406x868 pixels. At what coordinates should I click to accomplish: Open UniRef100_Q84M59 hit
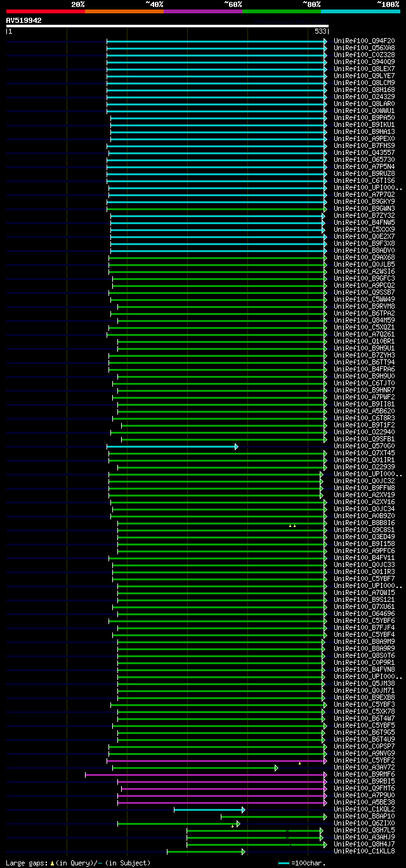coord(364,320)
